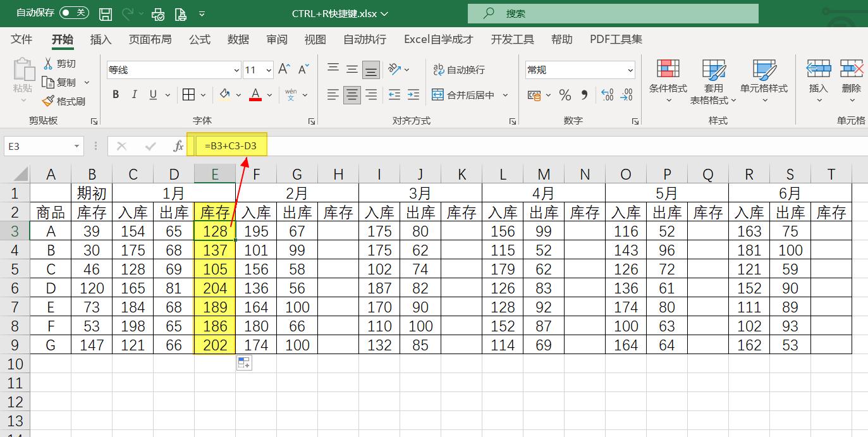Apply Percent Style in the Number group

[x=564, y=95]
